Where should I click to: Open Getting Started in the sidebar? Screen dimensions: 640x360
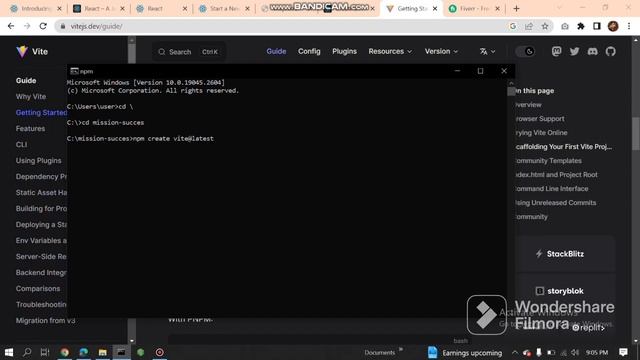pyautogui.click(x=41, y=113)
